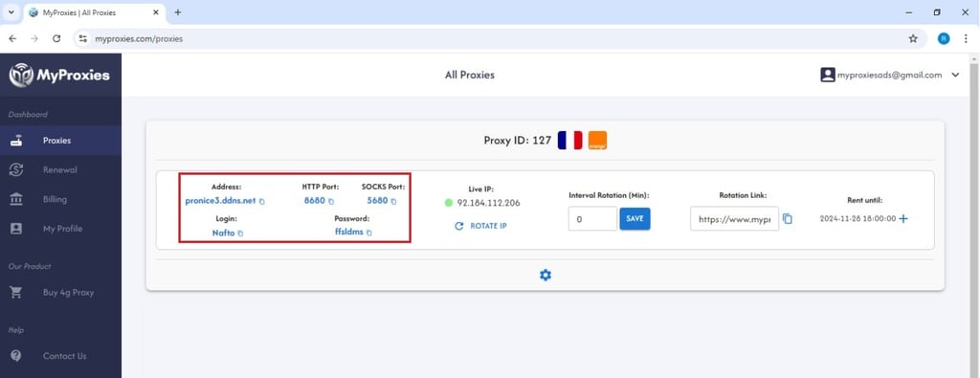The width and height of the screenshot is (980, 378).
Task: Open the browser tab search dropdown
Action: (11, 12)
